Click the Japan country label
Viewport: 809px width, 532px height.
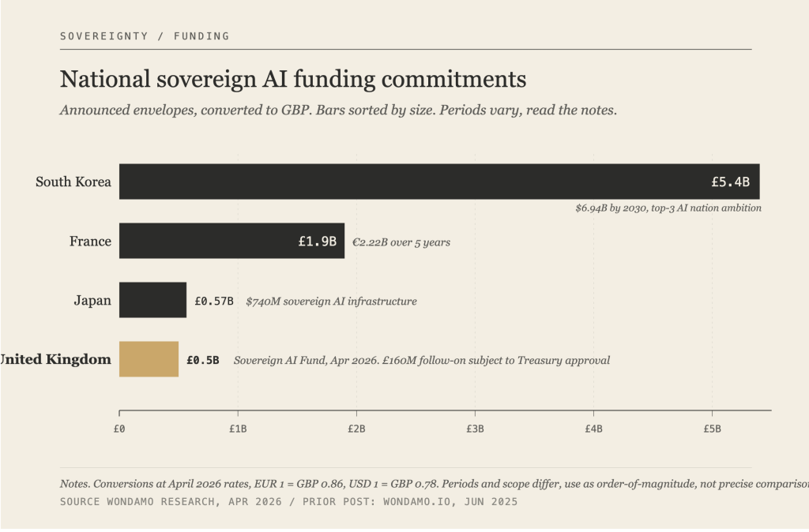click(92, 301)
